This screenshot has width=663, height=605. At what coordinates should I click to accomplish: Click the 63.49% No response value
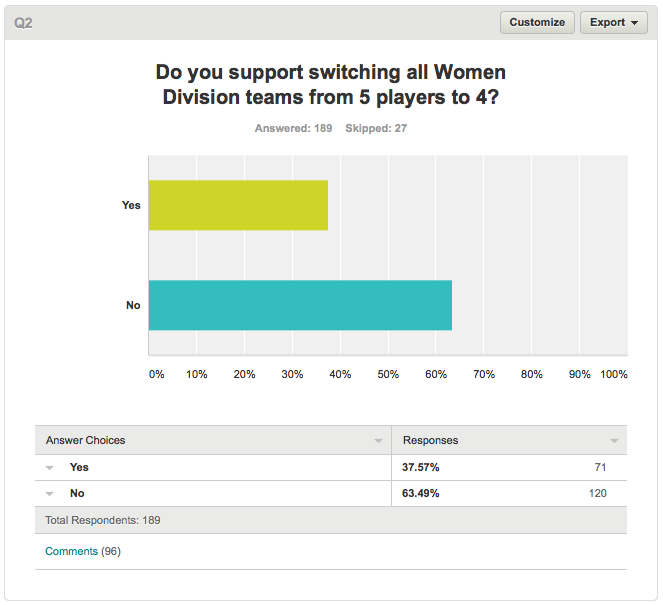pyautogui.click(x=420, y=493)
